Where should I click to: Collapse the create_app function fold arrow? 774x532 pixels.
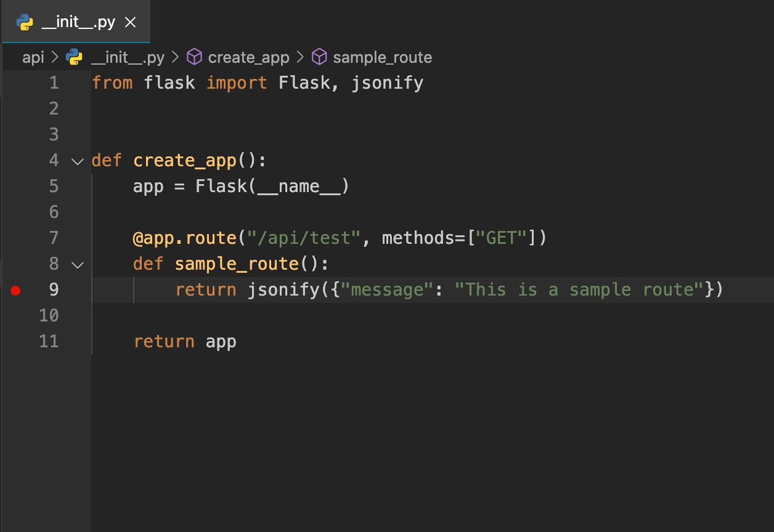point(77,161)
